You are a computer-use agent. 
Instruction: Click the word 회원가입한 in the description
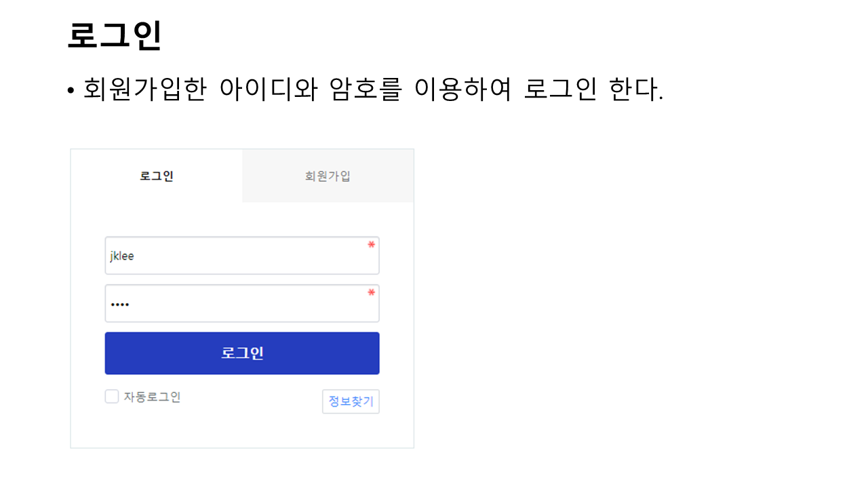coord(144,89)
